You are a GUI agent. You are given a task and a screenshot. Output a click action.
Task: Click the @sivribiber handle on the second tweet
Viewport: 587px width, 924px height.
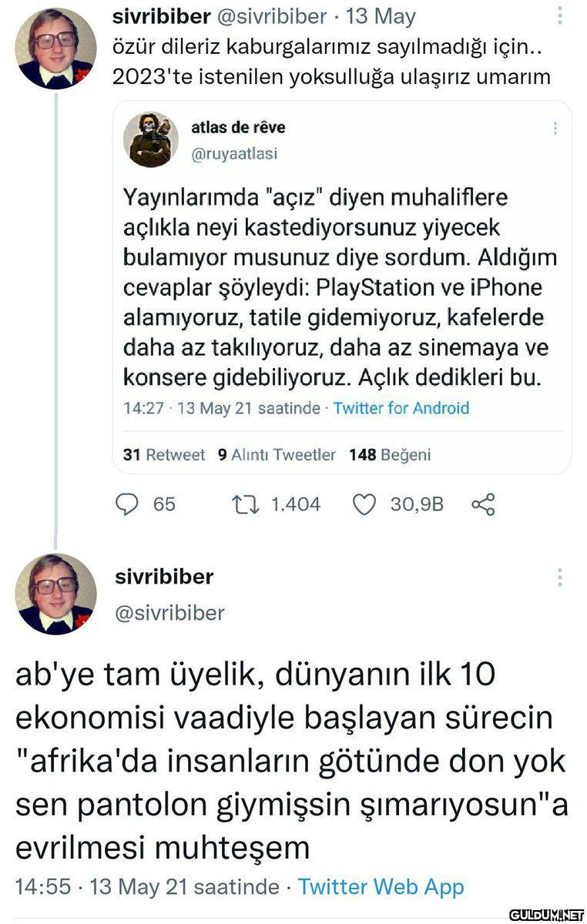click(x=169, y=613)
